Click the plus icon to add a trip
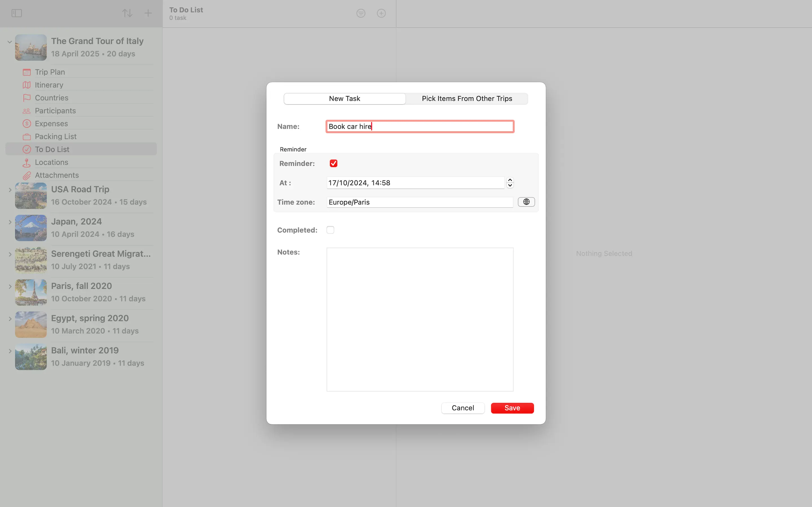The image size is (812, 507). (x=148, y=13)
